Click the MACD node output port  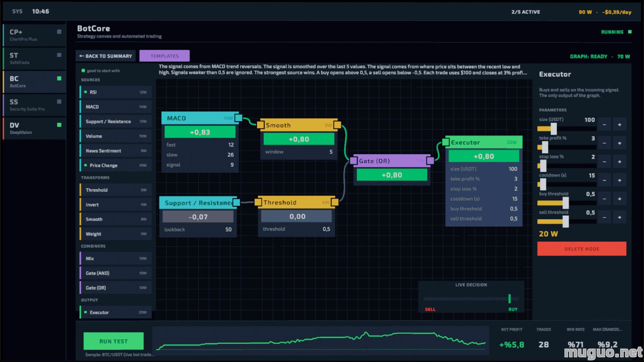238,118
